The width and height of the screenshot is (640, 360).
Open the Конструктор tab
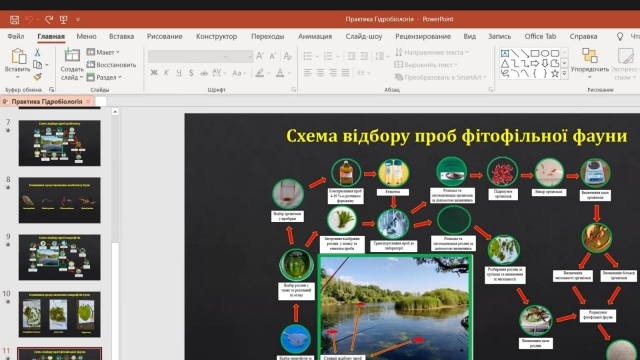click(216, 36)
